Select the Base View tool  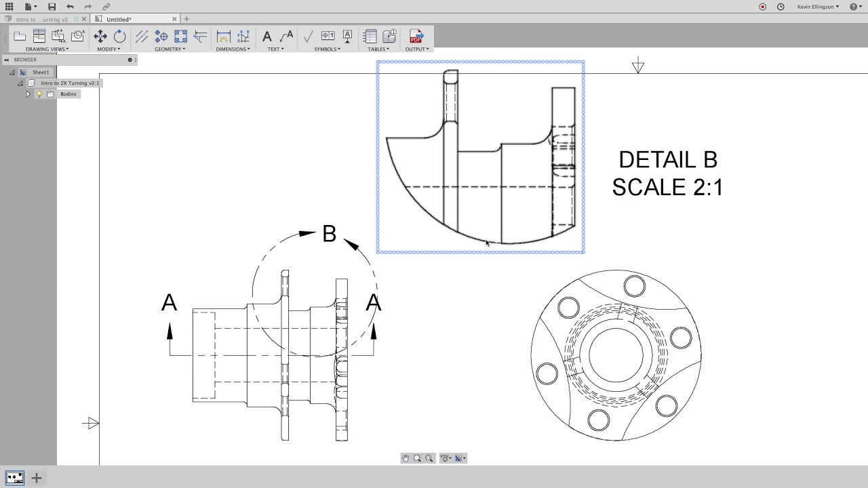coord(20,37)
